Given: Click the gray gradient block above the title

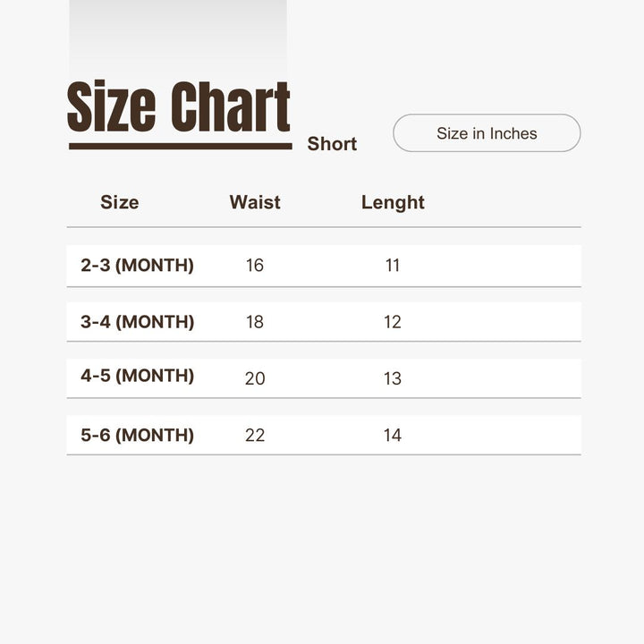Looking at the screenshot, I should [x=178, y=36].
